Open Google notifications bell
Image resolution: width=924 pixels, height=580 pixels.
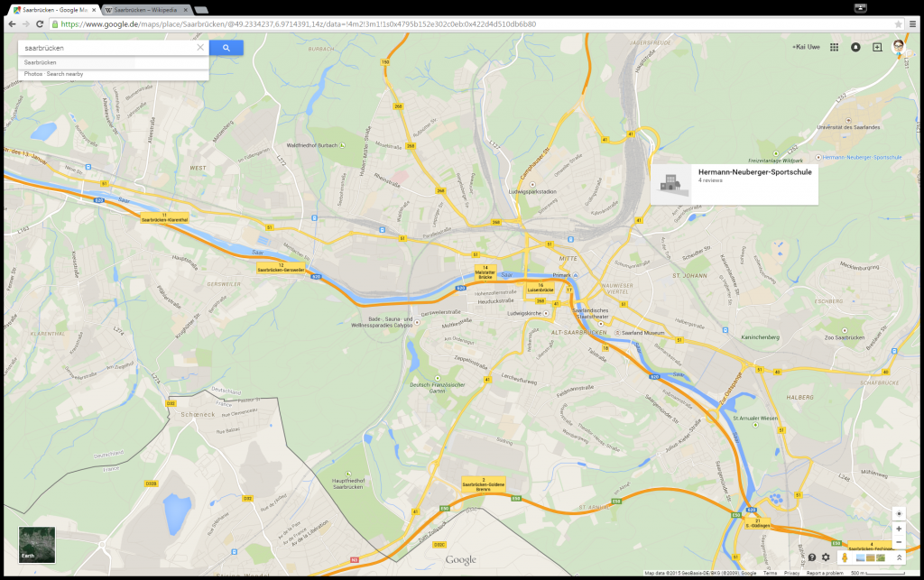pyautogui.click(x=855, y=47)
